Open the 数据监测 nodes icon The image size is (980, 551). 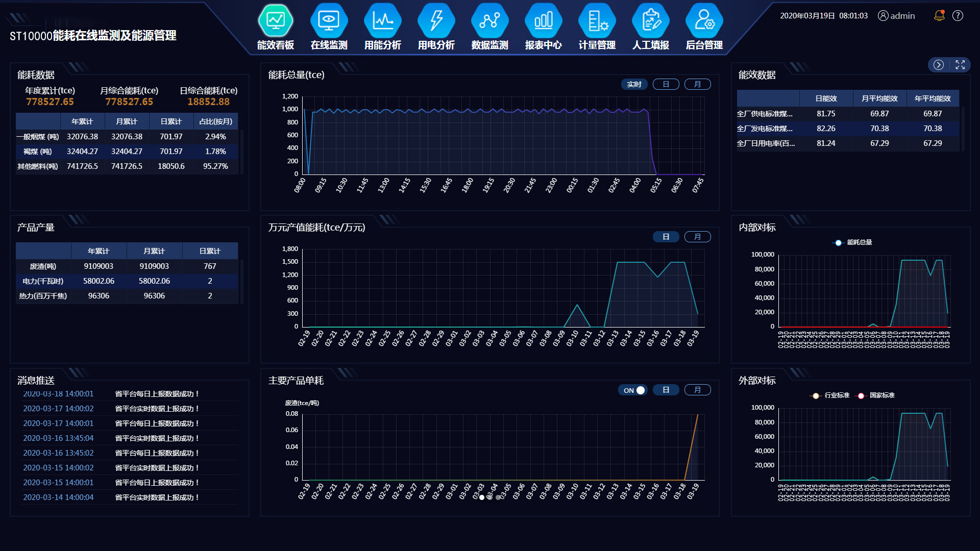pyautogui.click(x=489, y=21)
